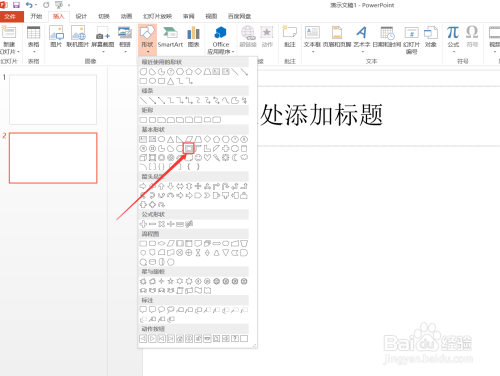The image size is (500, 376).
Task: Pick the Oval Callout shape
Action: (x=161, y=310)
